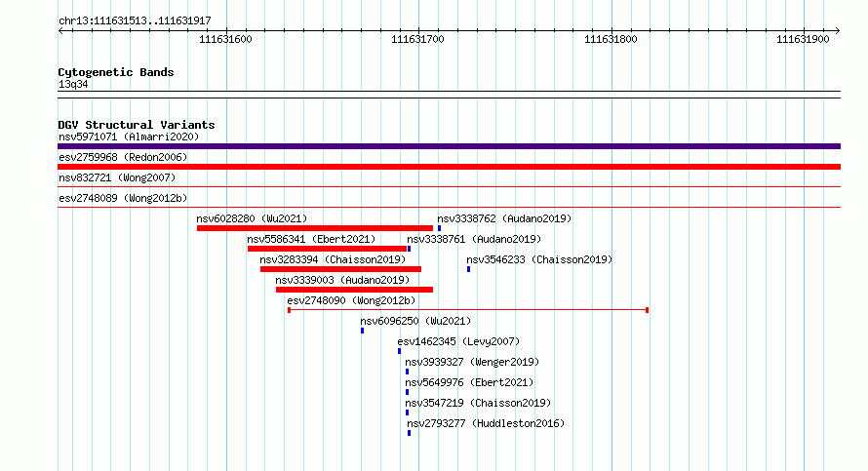868x471 pixels.
Task: Click the nsv3546233 (Chaisson2019) label
Action: pos(539,259)
